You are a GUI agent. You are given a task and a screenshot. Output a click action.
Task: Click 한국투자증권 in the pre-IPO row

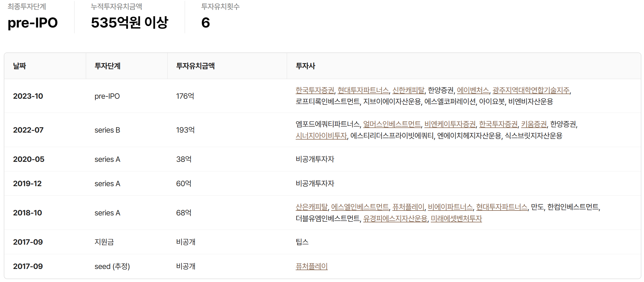click(x=315, y=90)
